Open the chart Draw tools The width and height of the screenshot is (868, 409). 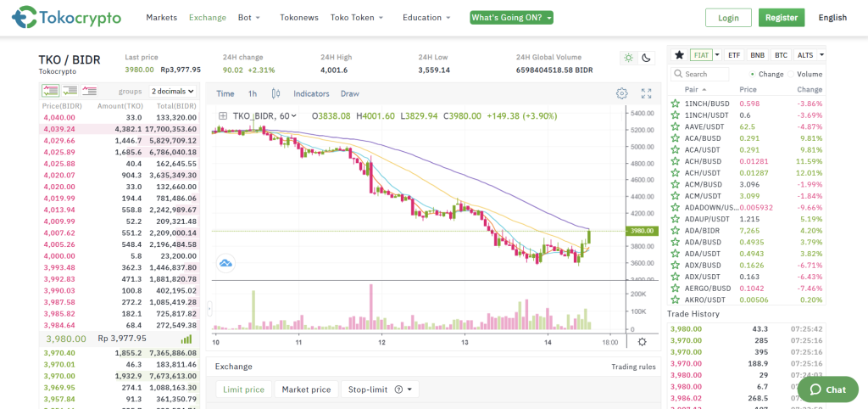click(350, 93)
